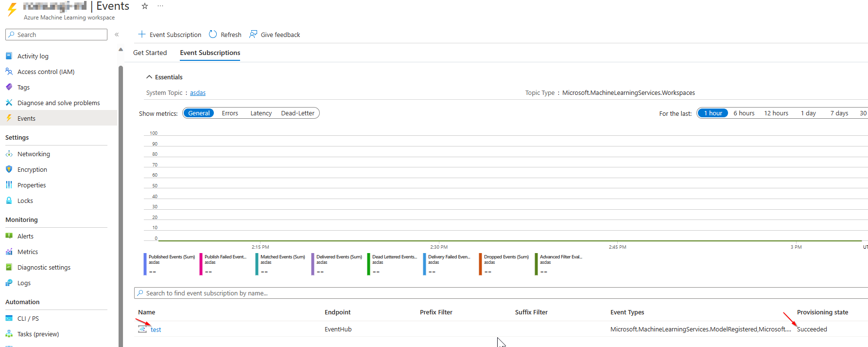Open Networking settings

34,154
